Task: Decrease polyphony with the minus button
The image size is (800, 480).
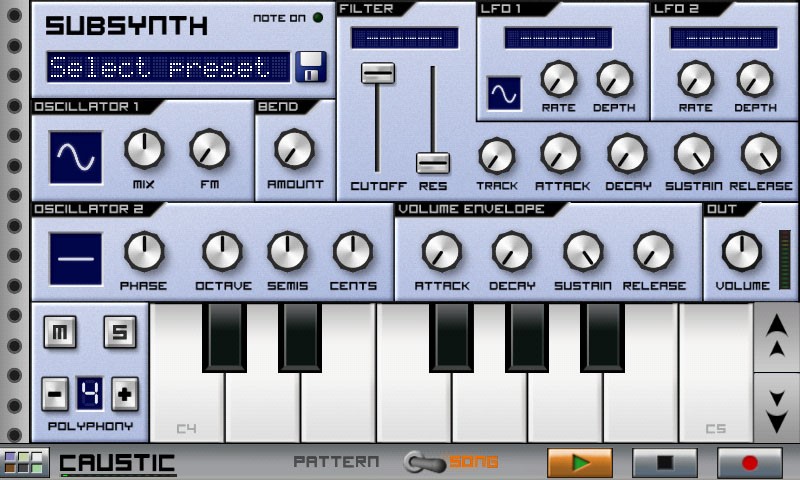Action: coord(56,395)
